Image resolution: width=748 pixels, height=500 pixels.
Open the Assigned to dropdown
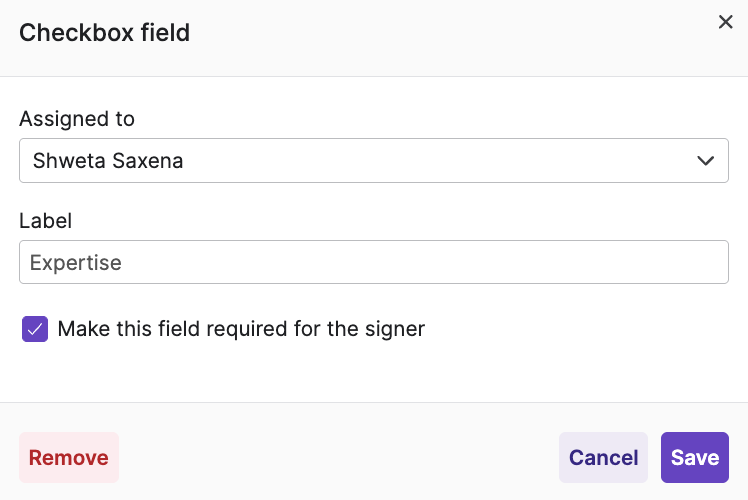373,160
